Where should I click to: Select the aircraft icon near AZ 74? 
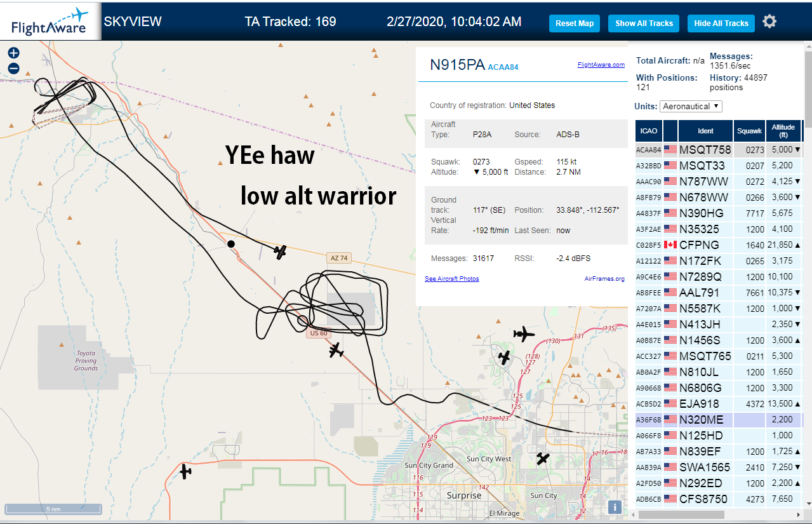(281, 252)
